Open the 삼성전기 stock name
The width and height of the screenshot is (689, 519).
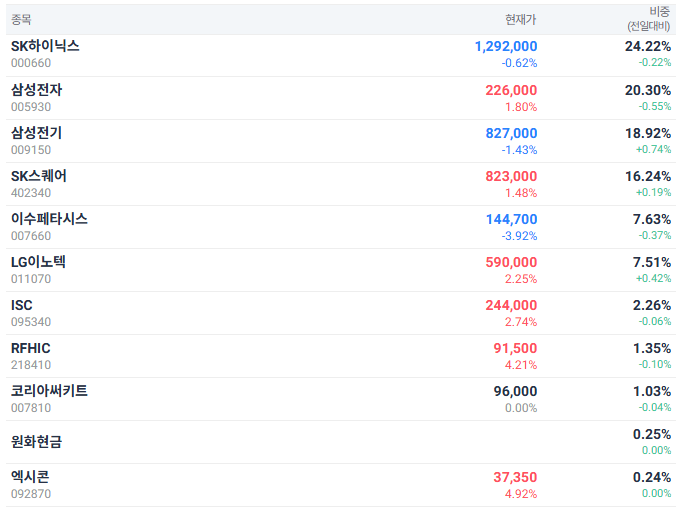36,133
